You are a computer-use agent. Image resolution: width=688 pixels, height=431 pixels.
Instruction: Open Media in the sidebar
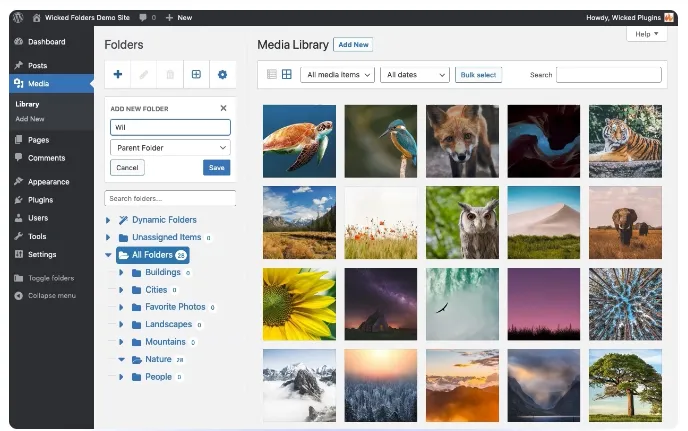tap(51, 83)
